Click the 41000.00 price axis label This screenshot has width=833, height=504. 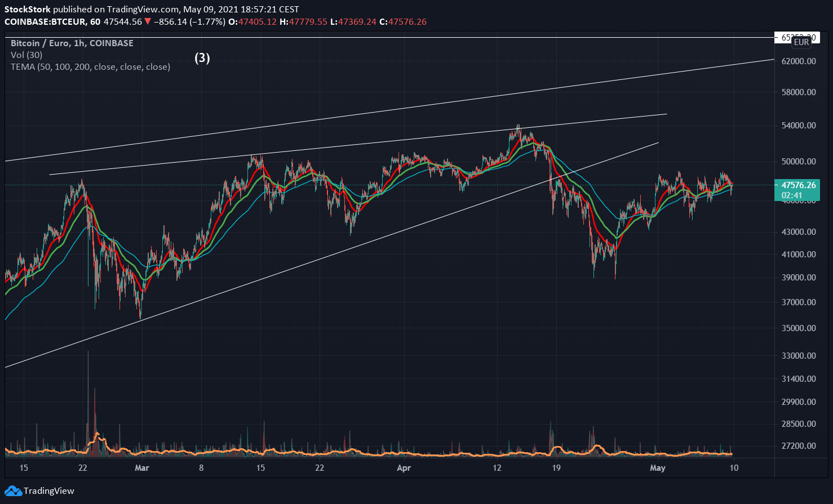tap(798, 255)
